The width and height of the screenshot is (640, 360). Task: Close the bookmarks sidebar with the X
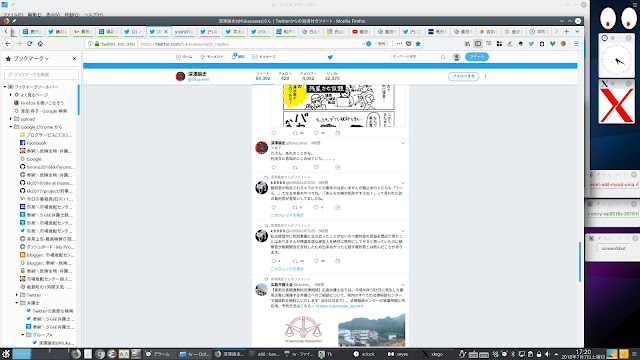coord(74,59)
